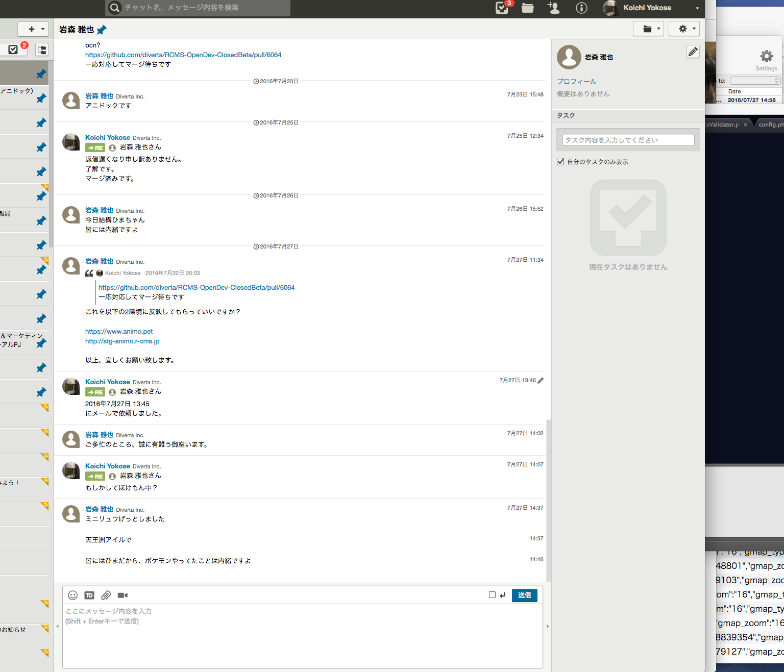Open the top github pull/6064 link
Screen dimensions: 784x672
[183, 55]
